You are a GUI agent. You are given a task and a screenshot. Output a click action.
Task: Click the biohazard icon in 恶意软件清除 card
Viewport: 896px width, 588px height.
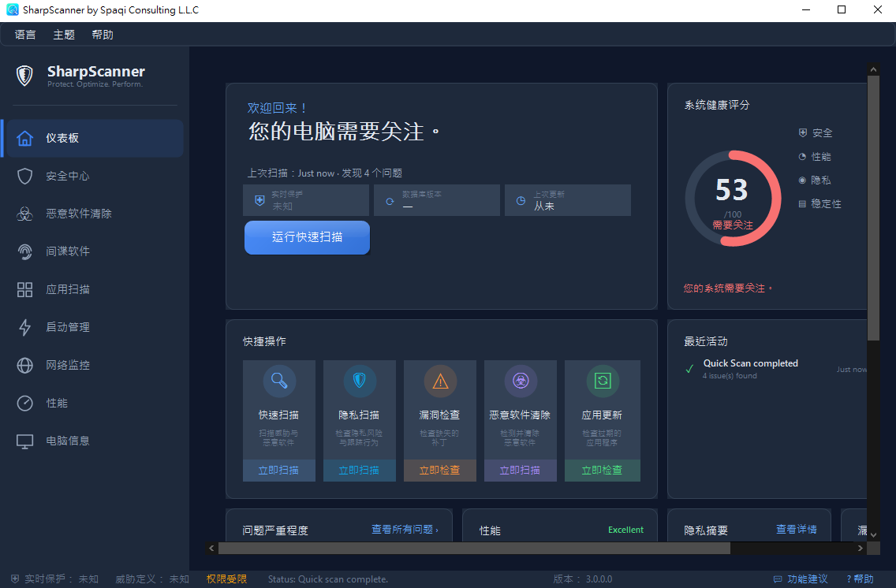pyautogui.click(x=521, y=381)
